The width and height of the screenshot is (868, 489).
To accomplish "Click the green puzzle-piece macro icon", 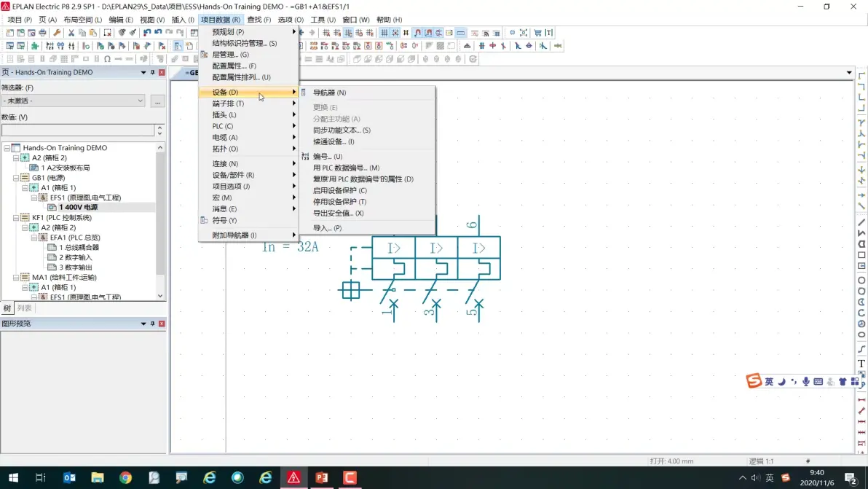I will [x=35, y=46].
